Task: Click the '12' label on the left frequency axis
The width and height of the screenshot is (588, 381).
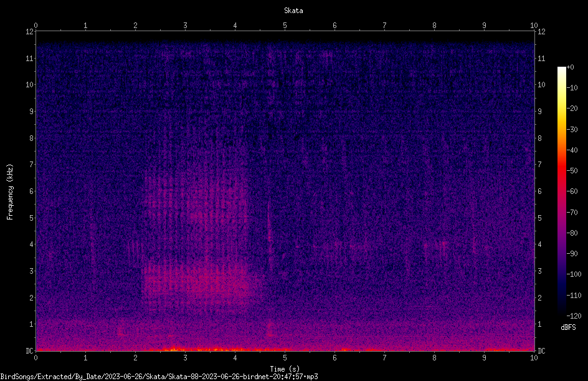Action: coord(29,32)
